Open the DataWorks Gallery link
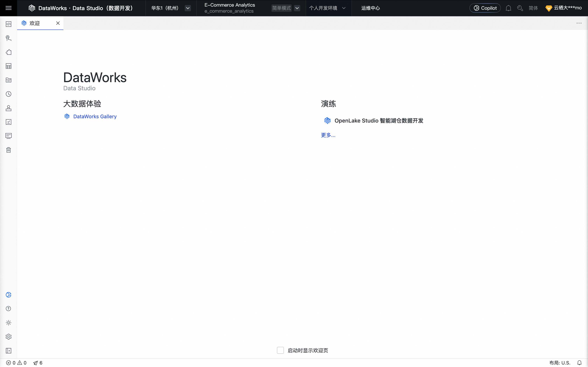The height and width of the screenshot is (367, 588). pos(95,117)
